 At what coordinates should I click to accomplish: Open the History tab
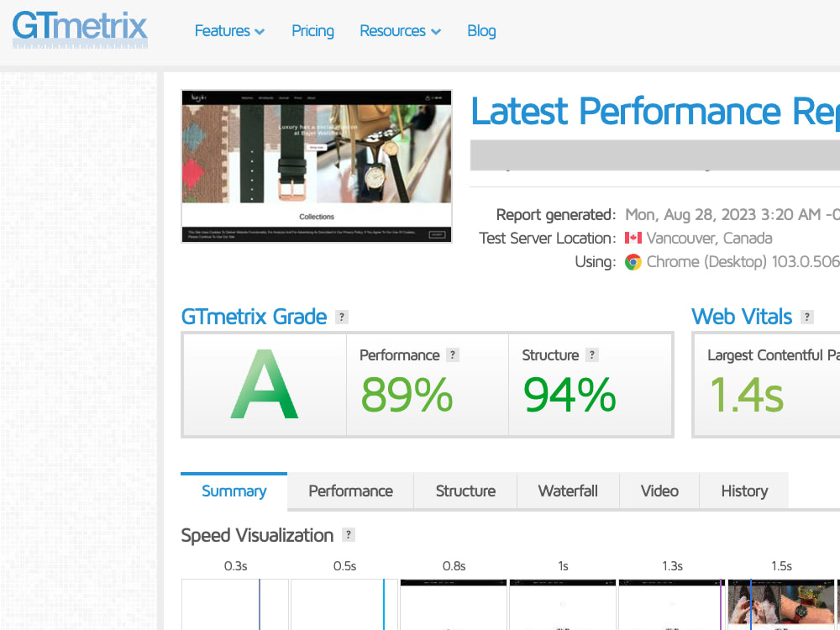pyautogui.click(x=744, y=491)
